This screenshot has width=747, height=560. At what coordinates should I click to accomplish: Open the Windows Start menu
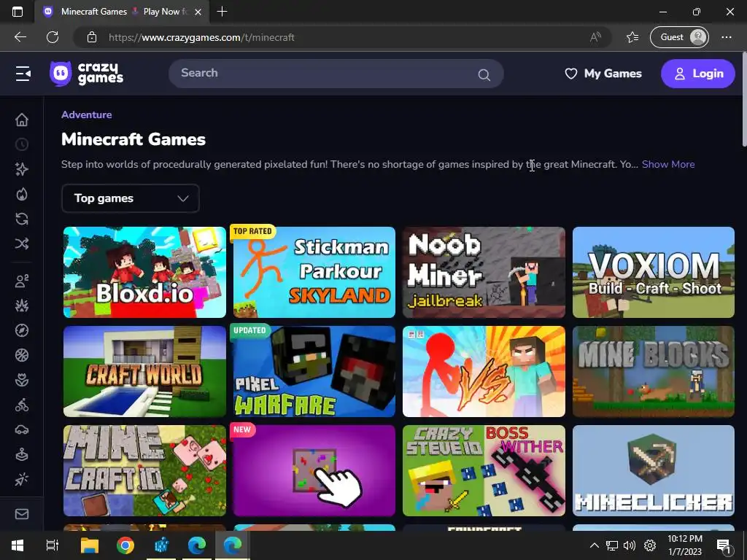tap(18, 545)
